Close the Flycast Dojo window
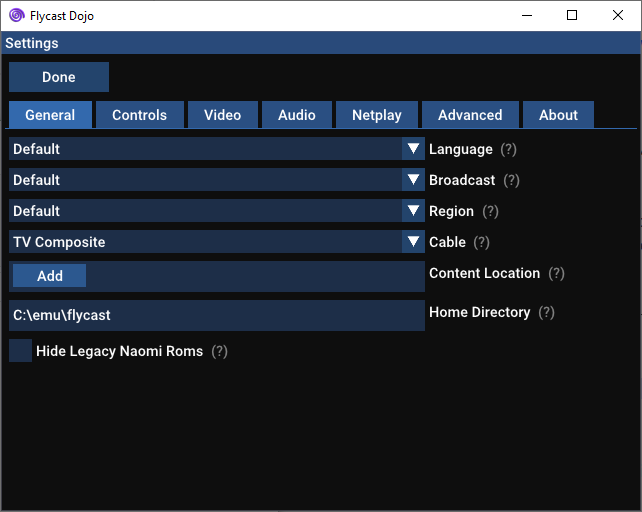Viewport: 642px width, 512px height. 618,16
